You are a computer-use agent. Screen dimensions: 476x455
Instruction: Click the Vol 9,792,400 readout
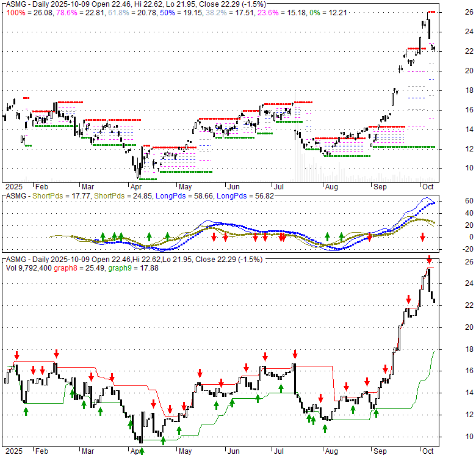pos(29,268)
